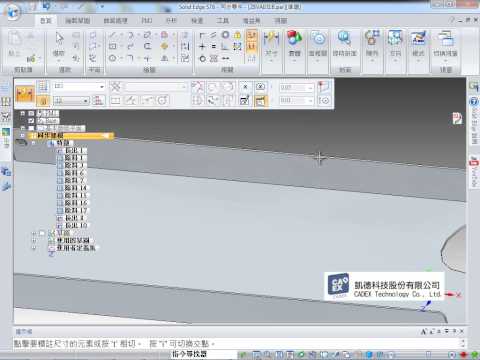Click the ribbon Help question mark icon
Screen dimensions: 480x360
452,20
